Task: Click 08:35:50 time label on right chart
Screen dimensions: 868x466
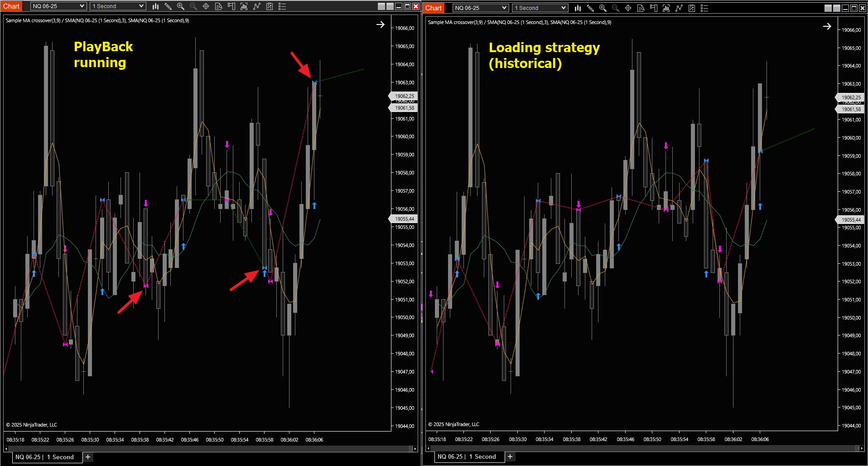Action: click(652, 439)
